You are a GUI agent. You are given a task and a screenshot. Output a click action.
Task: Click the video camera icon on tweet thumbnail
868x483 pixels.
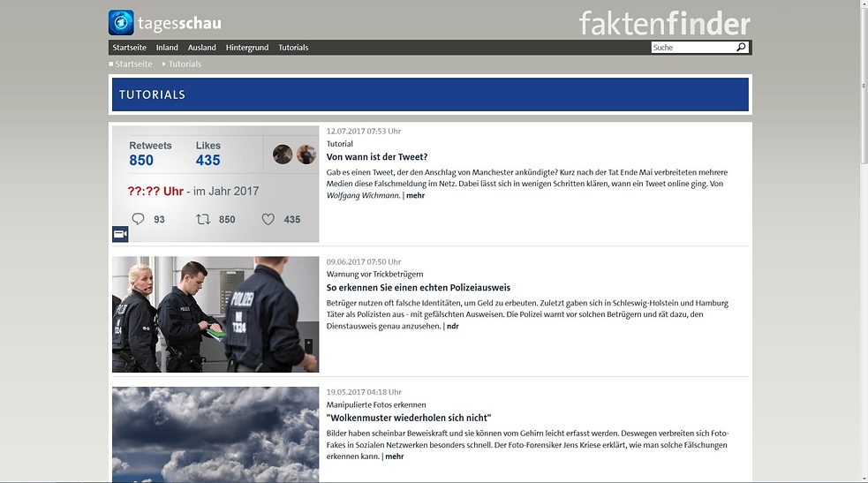[120, 234]
